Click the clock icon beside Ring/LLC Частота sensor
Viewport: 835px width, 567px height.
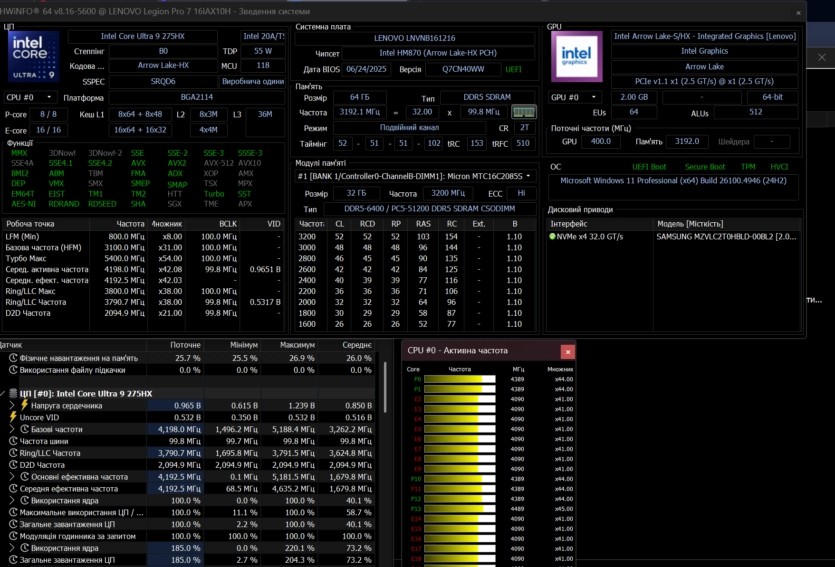pos(12,452)
